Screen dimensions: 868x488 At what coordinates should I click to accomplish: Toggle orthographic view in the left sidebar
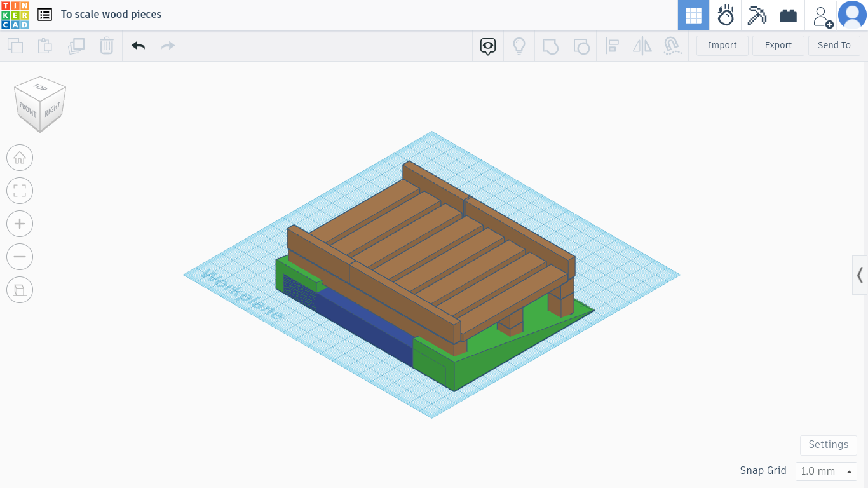[20, 290]
